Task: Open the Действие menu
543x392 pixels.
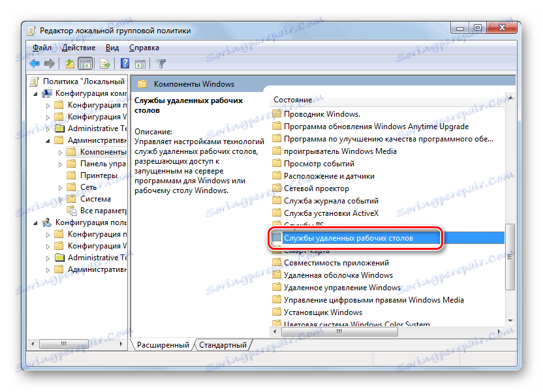Action: point(78,48)
